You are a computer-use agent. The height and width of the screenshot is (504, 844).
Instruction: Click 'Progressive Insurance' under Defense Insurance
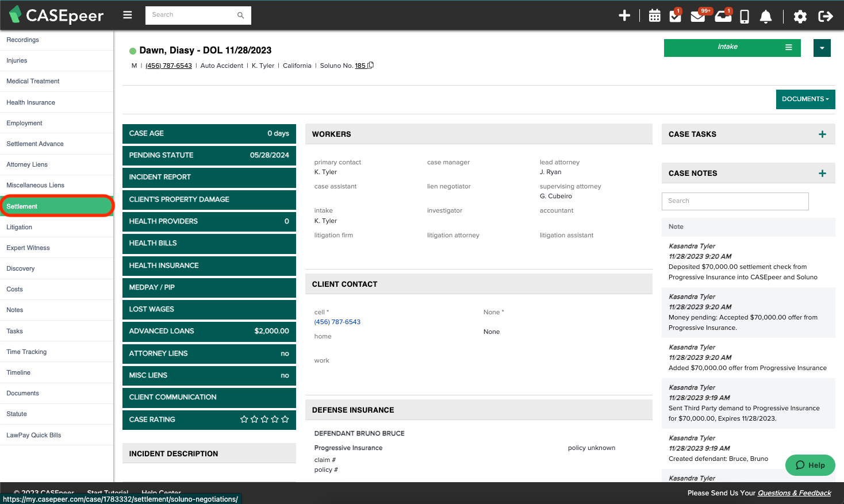(348, 448)
